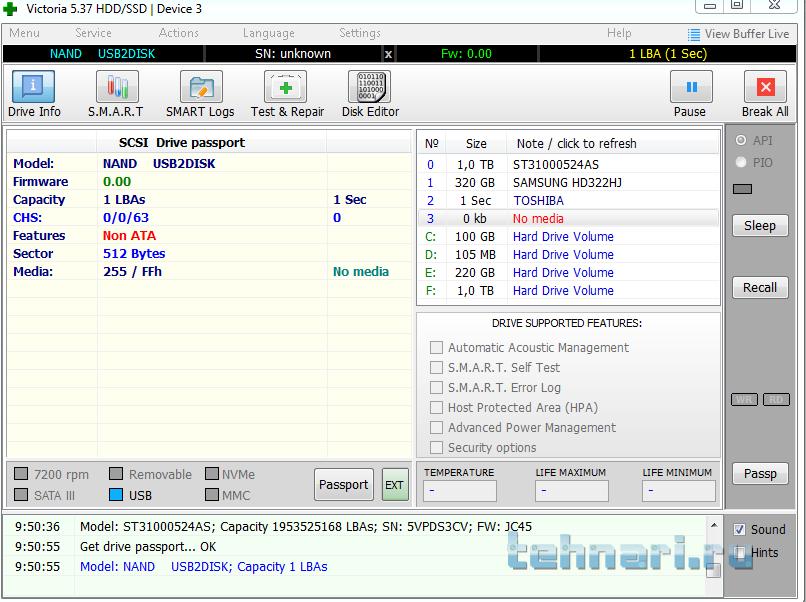This screenshot has width=806, height=602.
Task: Click the log scrollbar up arrow
Action: click(713, 525)
